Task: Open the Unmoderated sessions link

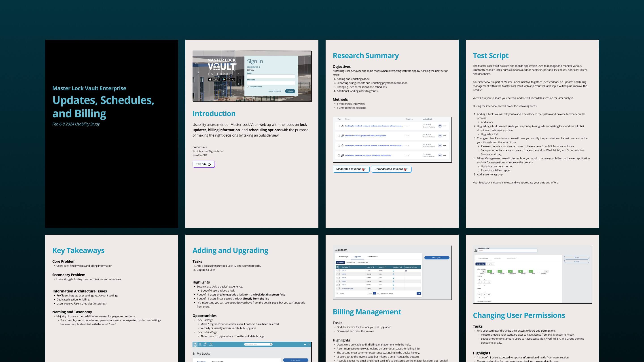Action: 391,169
